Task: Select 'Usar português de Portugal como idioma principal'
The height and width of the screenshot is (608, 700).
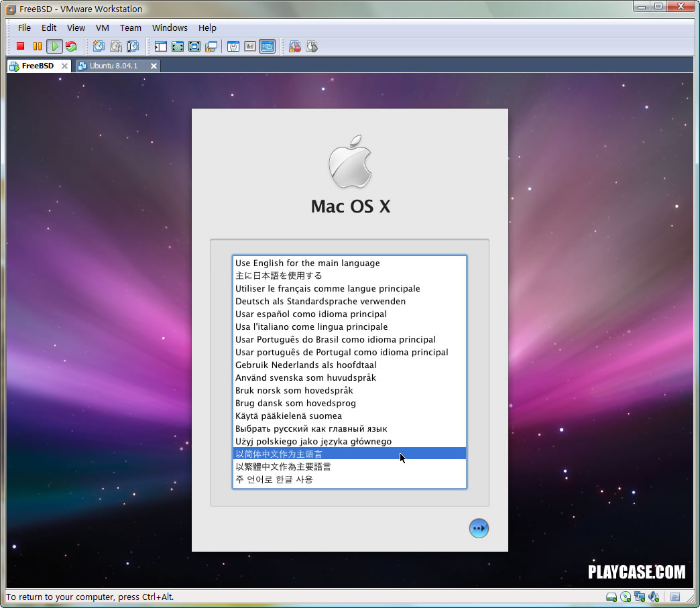Action: 349,352
